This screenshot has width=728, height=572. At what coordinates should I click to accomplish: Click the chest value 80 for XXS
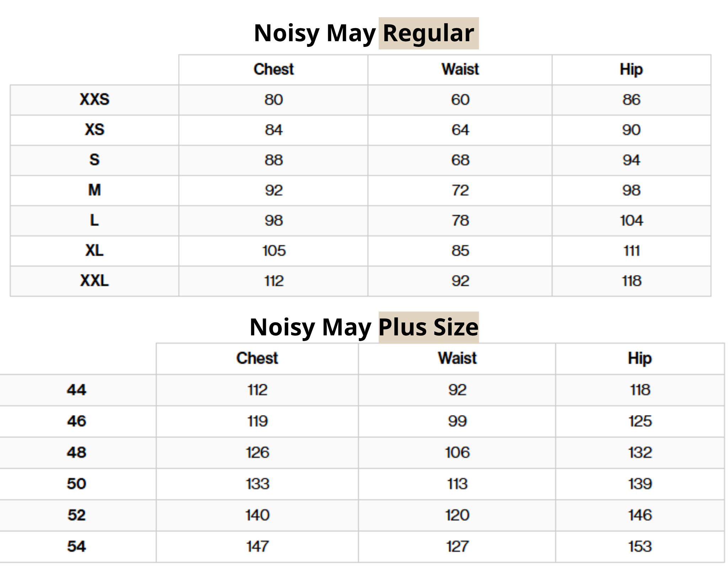pos(273,100)
